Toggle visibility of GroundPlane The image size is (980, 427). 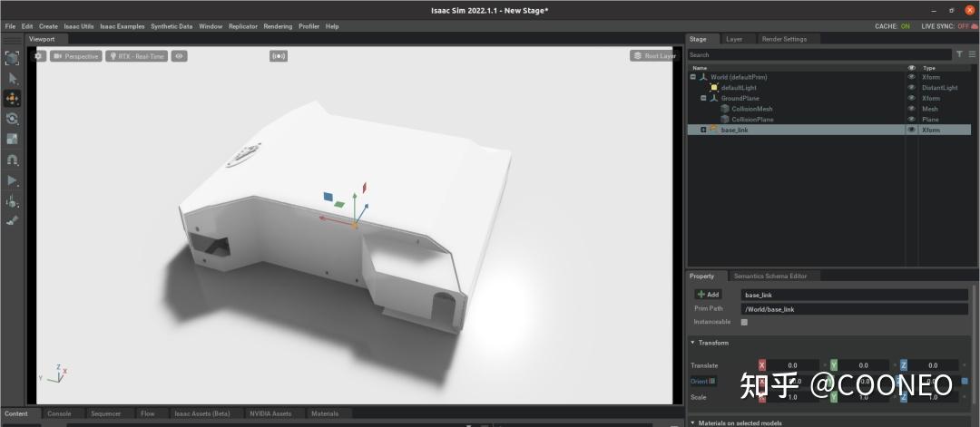pos(911,98)
